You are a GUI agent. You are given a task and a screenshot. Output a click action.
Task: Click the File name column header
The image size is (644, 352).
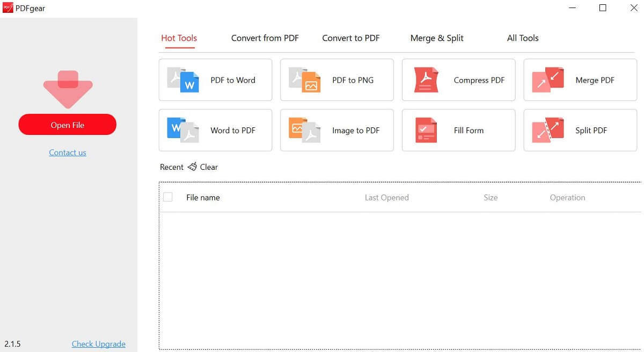203,197
